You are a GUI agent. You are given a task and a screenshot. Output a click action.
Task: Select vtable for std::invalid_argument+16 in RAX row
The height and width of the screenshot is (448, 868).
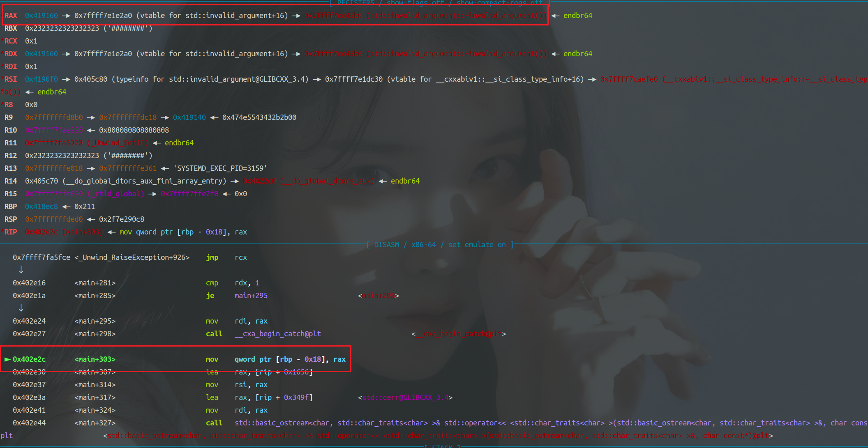(212, 16)
